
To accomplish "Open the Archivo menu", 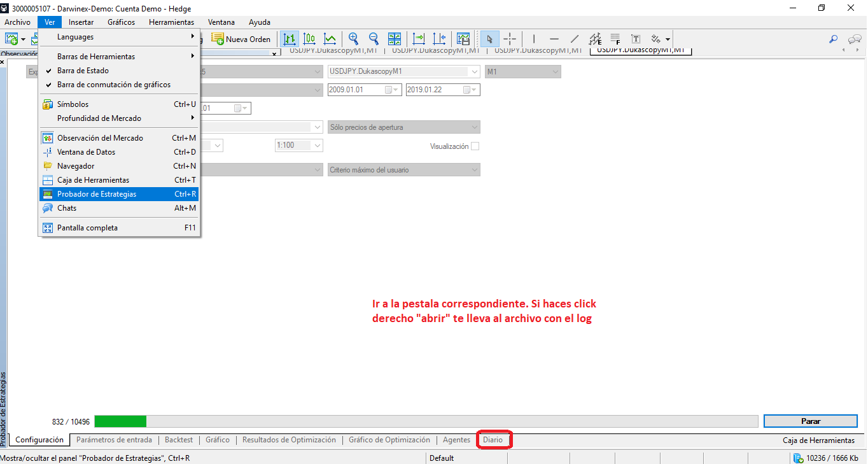I will [17, 22].
